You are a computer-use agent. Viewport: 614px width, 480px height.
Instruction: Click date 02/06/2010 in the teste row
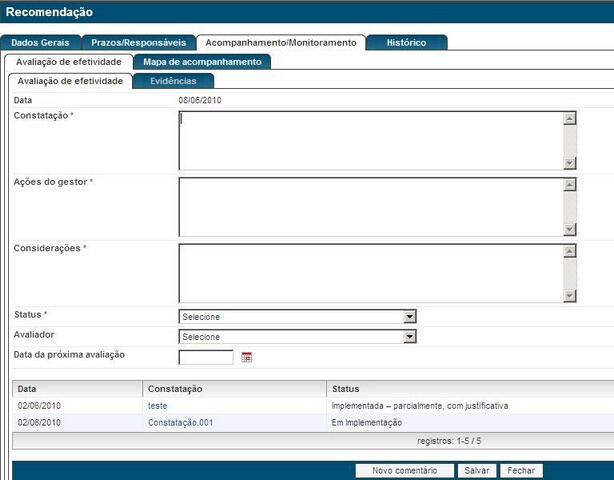39,406
